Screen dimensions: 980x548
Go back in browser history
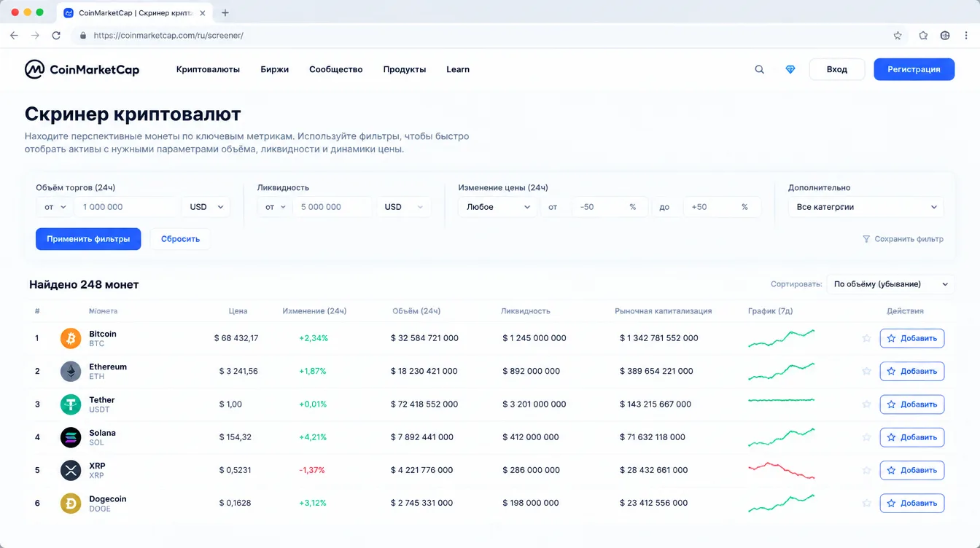point(14,35)
